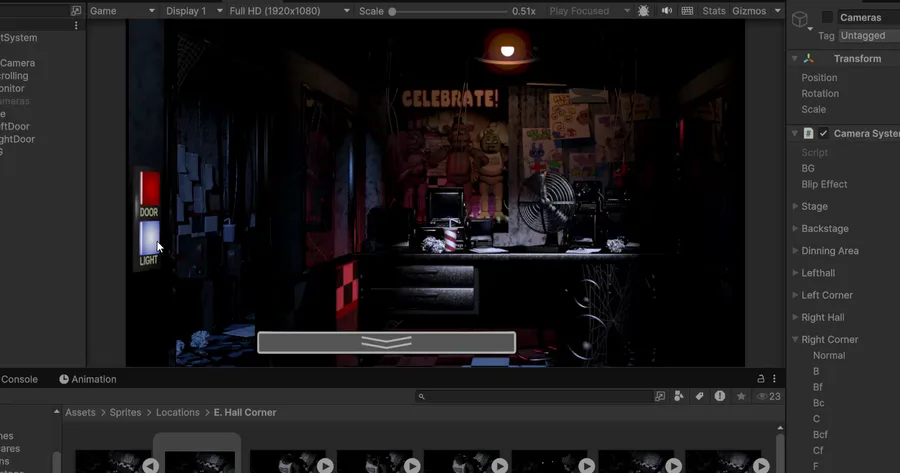
Task: Select the Camera object in Hierarchy
Action: [17, 63]
